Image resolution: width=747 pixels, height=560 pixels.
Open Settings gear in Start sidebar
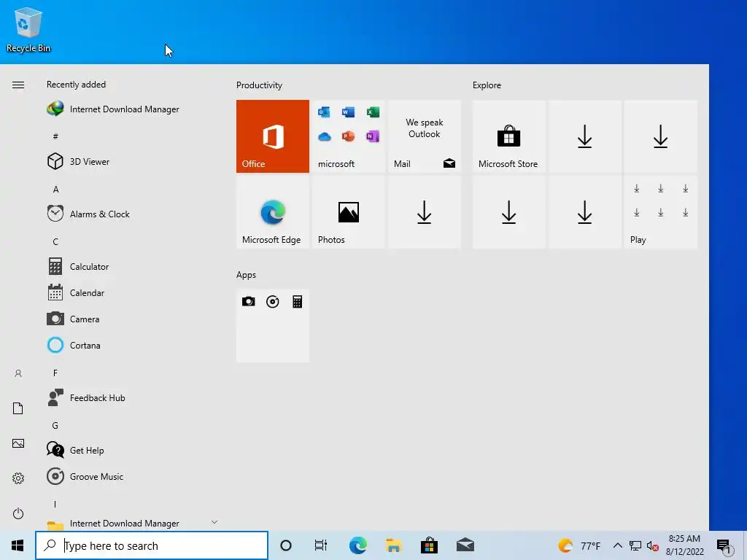click(x=18, y=478)
